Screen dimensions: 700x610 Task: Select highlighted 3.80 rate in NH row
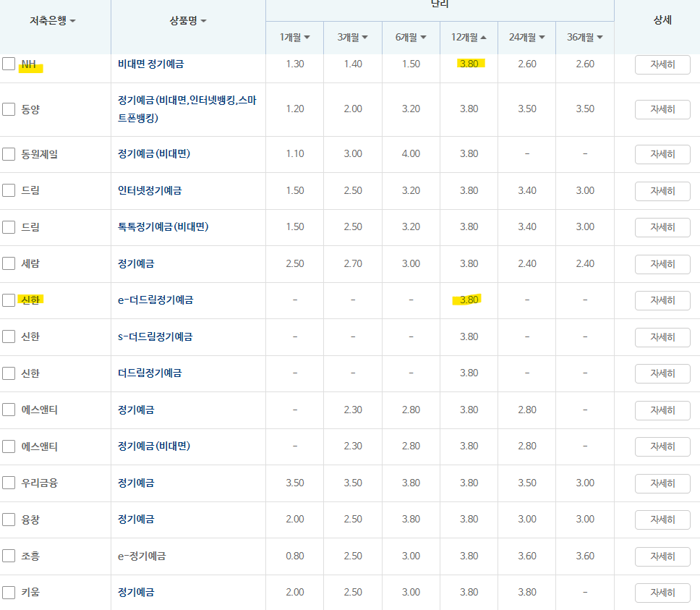coord(469,64)
